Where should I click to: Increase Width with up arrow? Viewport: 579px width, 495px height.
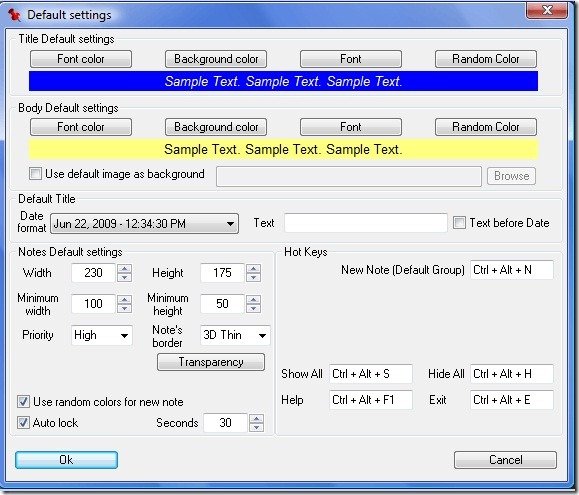124,269
